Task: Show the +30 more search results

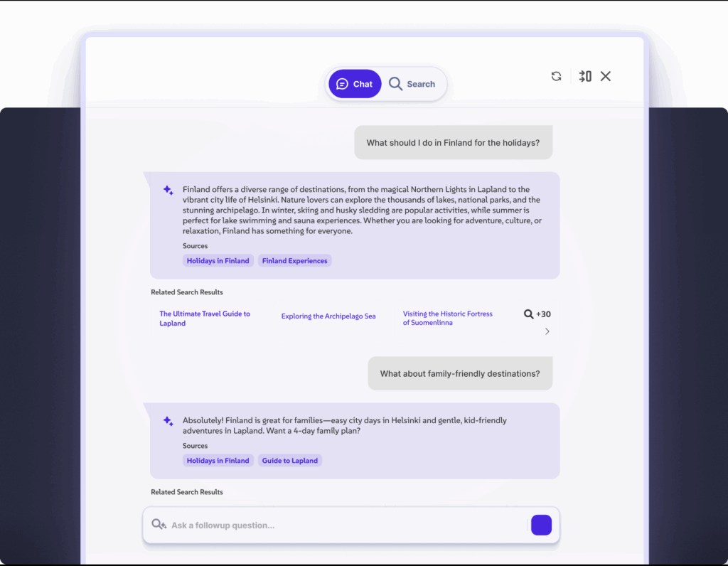Action: [537, 314]
